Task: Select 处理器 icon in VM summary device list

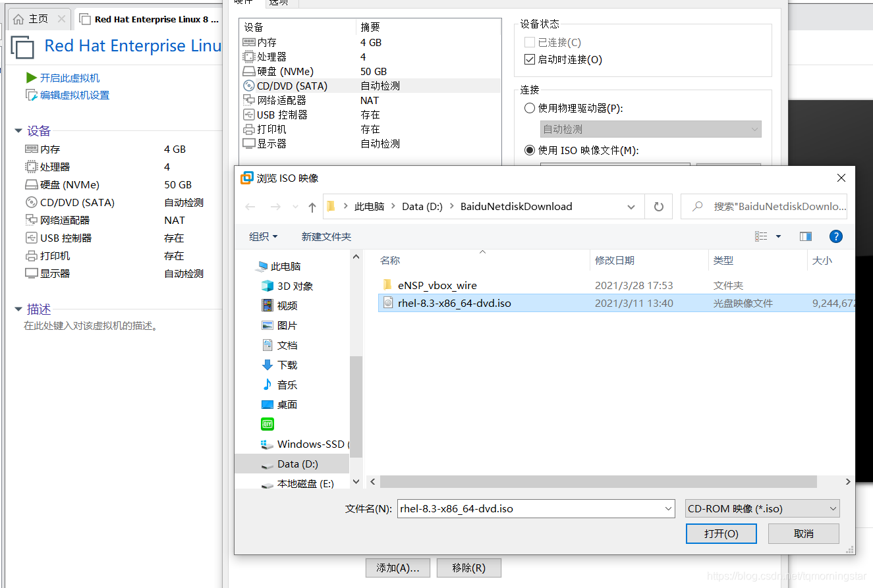Action: 31,167
